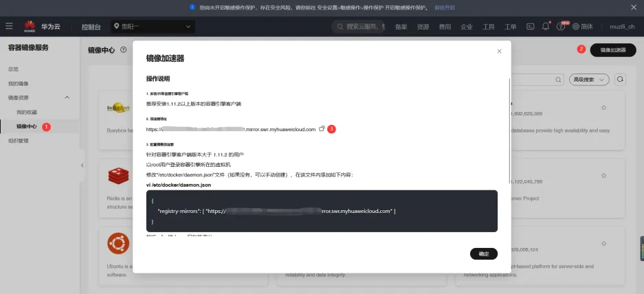This screenshot has width=644, height=294.
Task: Select the mirror.swr.myhuaweicloud.com address text
Action: coord(231,129)
